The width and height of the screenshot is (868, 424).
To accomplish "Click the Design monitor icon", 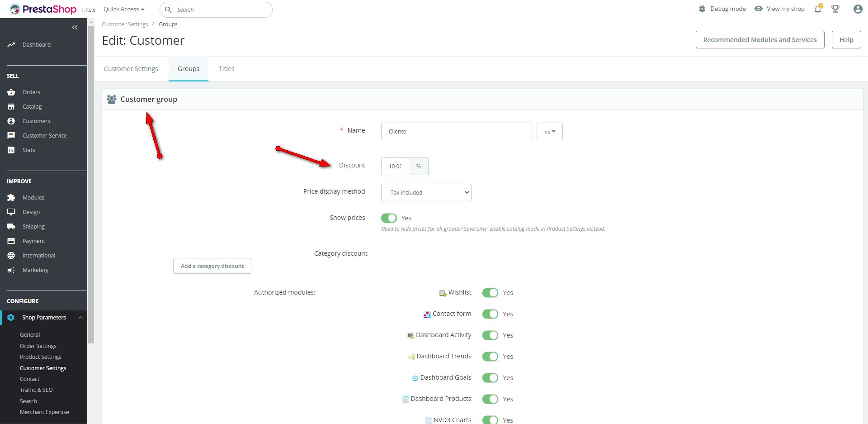I will click(11, 212).
